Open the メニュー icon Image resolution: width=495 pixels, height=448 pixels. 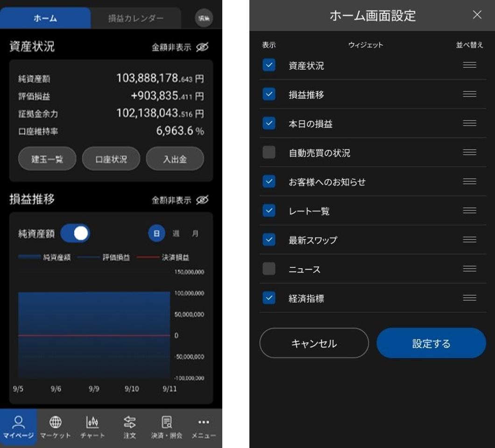[x=203, y=427]
